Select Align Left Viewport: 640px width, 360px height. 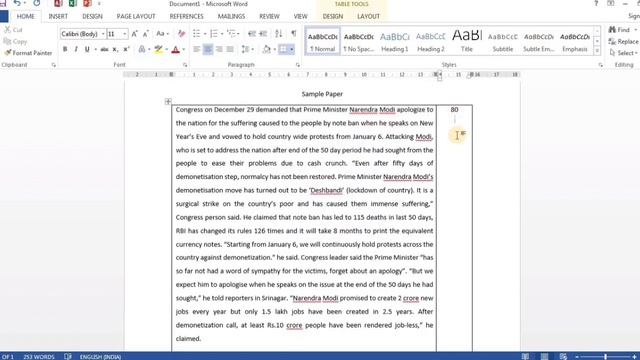[x=196, y=49]
